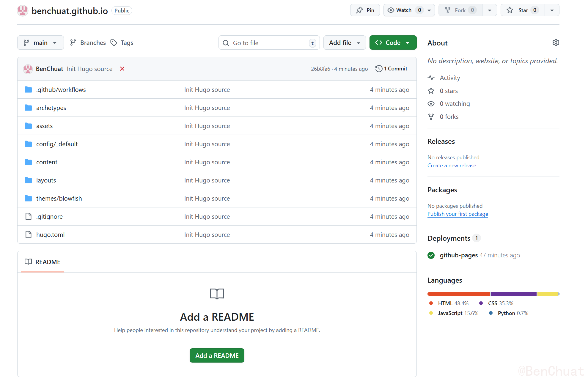Click the green Add a README button
This screenshot has width=588, height=381.
(217, 355)
